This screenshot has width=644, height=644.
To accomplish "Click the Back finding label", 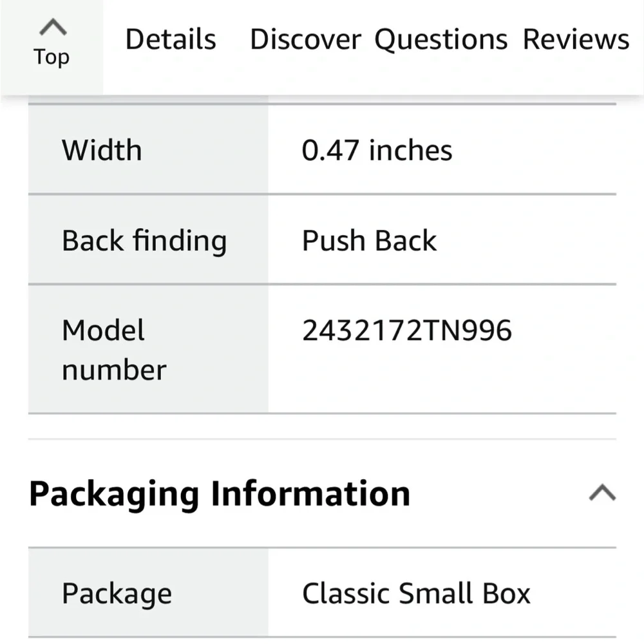I will click(x=144, y=241).
